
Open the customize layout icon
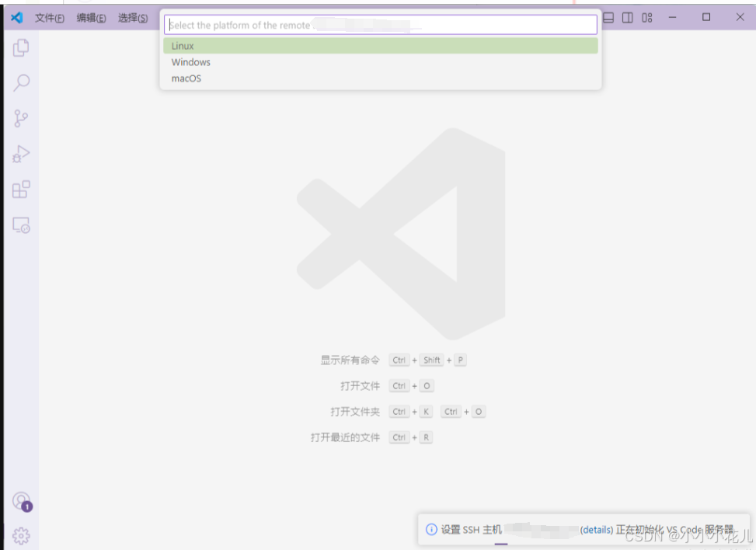tap(647, 18)
